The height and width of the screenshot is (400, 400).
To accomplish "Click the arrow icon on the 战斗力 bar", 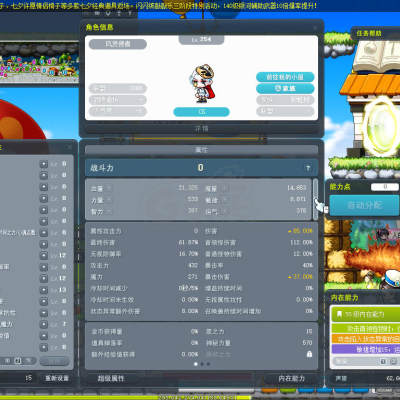I will coord(308,168).
